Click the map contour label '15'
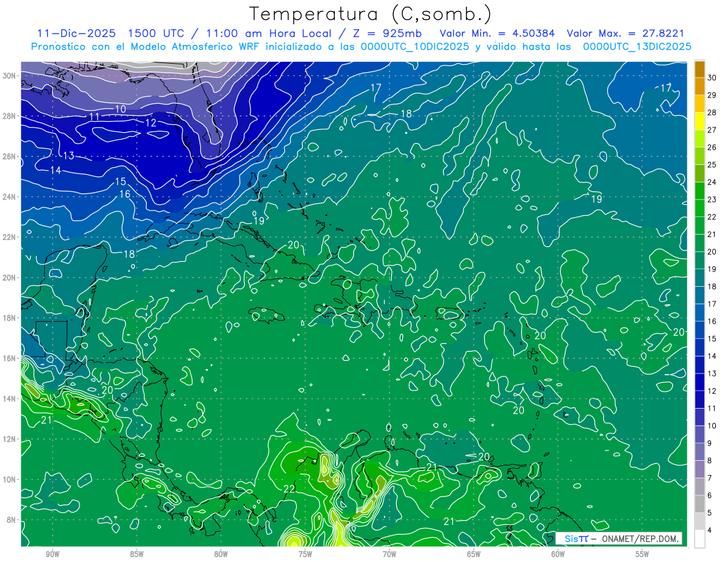Screen dimensions: 728x562 [x=120, y=182]
